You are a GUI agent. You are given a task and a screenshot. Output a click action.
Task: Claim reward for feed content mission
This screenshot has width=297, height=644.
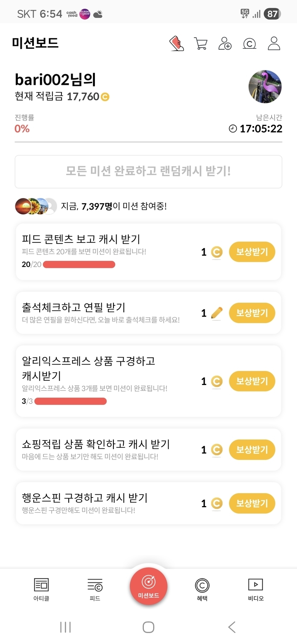pyautogui.click(x=252, y=252)
